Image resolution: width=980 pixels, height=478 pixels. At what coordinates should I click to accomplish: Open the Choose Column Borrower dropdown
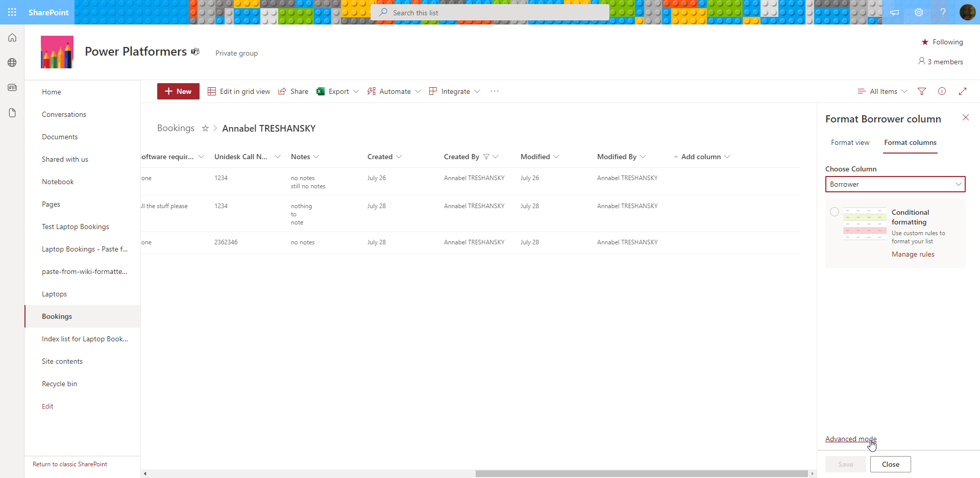(895, 184)
